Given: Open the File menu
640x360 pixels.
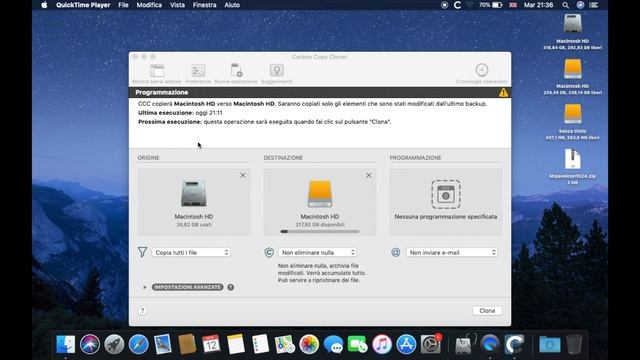Looking at the screenshot, I should (x=123, y=5).
